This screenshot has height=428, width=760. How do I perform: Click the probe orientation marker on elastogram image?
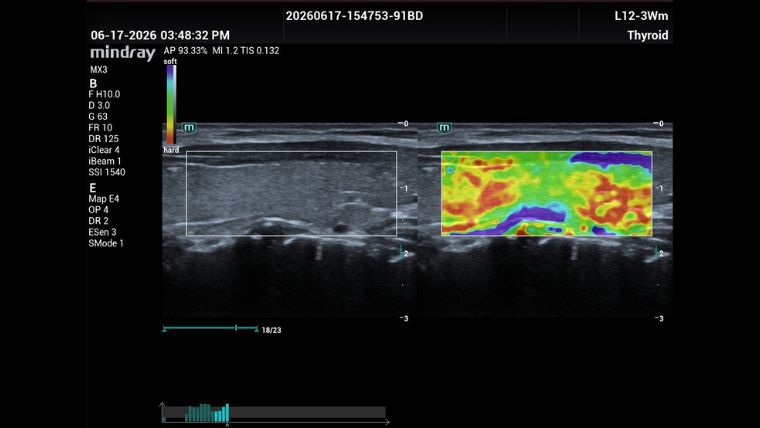[444, 127]
